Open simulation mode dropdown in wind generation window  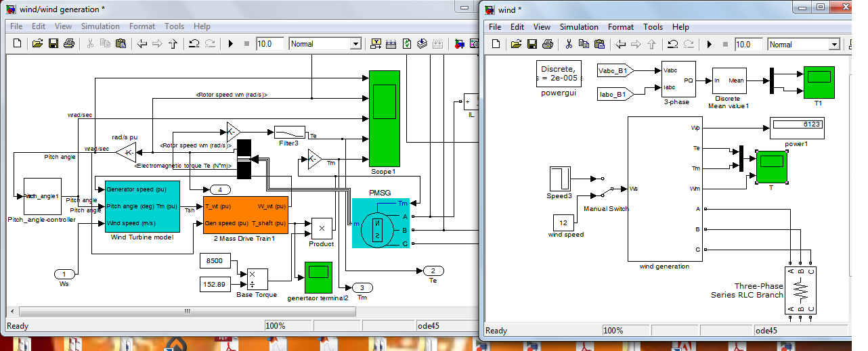(355, 44)
